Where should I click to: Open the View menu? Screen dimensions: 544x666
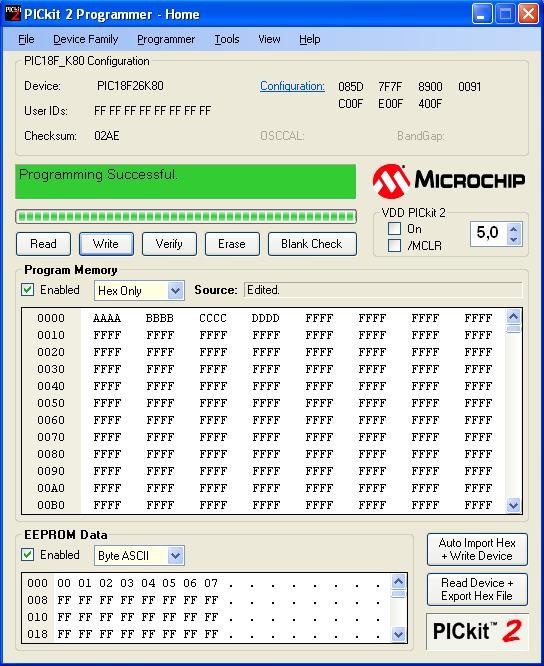(x=269, y=40)
